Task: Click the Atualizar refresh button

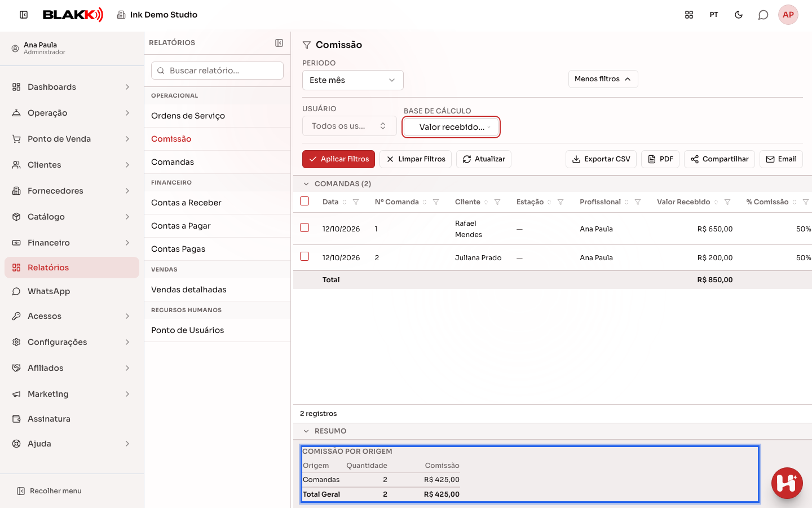Action: tap(484, 159)
